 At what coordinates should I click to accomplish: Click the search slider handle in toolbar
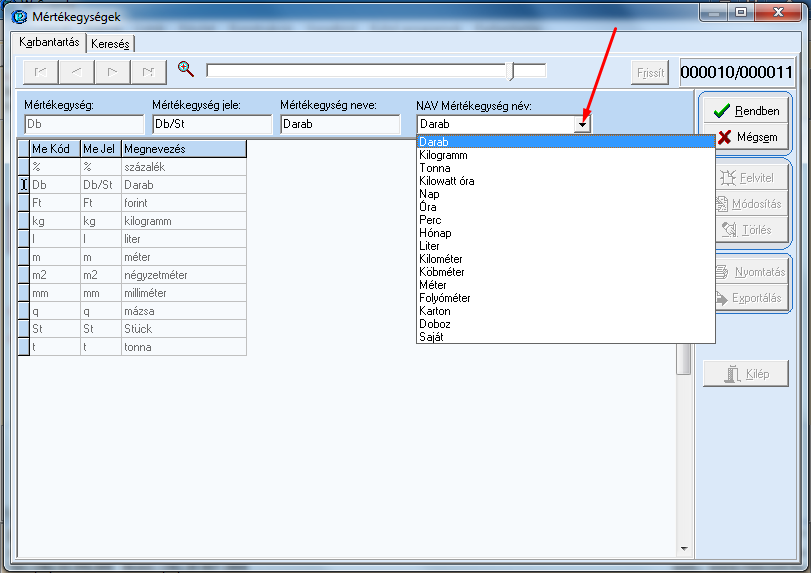511,71
